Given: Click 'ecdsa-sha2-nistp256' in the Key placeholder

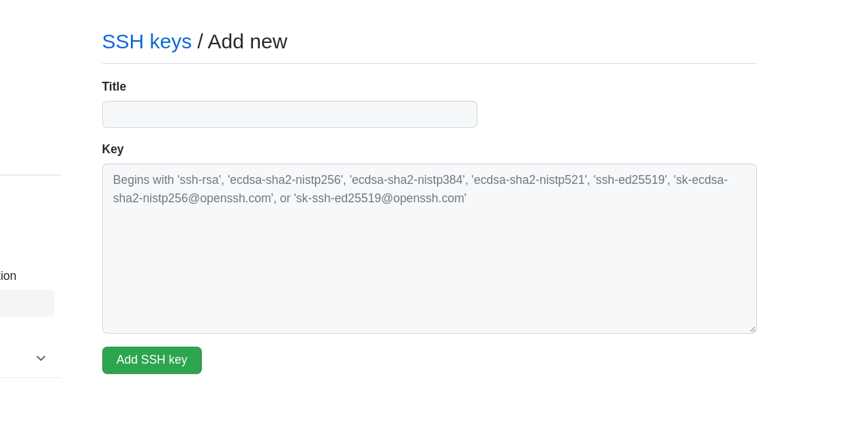Looking at the screenshot, I should [285, 180].
